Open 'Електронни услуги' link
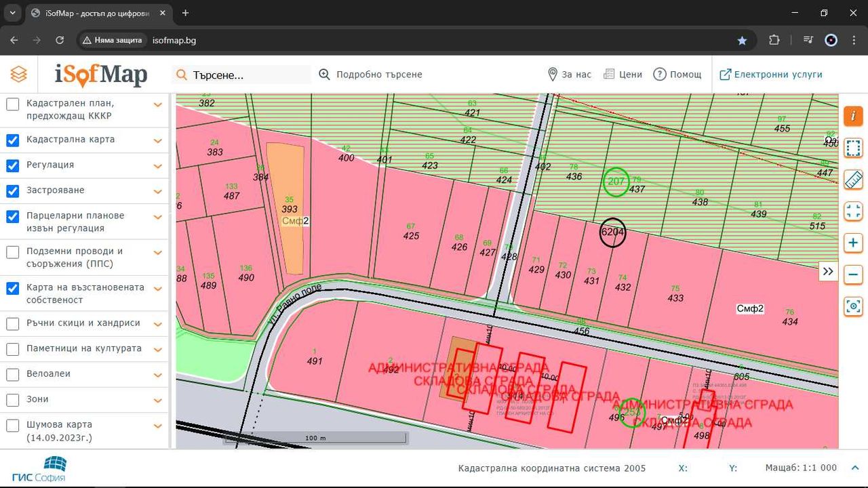This screenshot has height=488, width=868. click(x=770, y=75)
